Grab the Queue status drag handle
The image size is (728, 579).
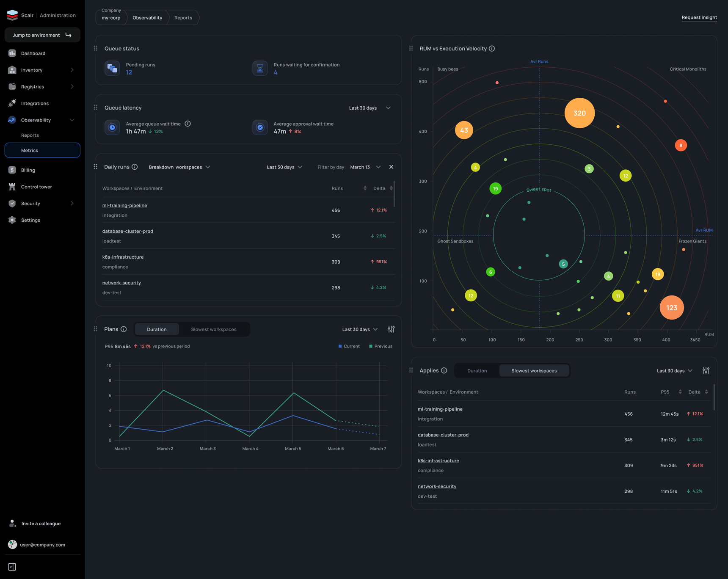coord(96,49)
